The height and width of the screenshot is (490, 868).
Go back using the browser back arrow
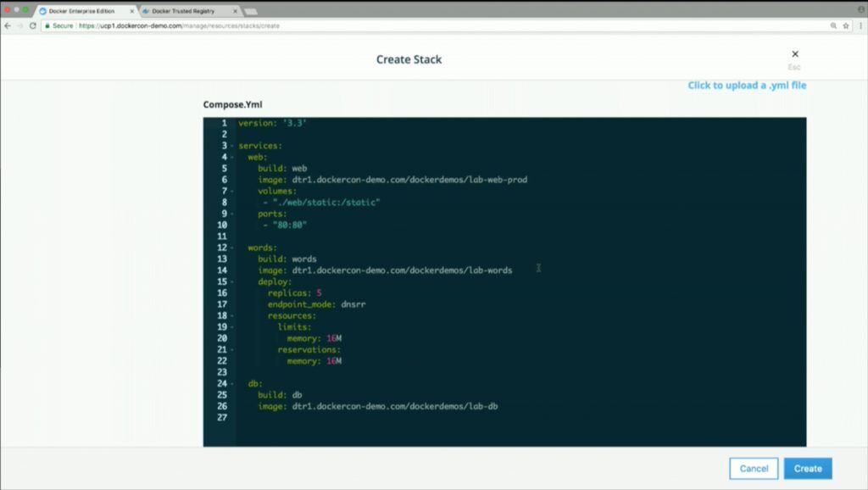(7, 25)
